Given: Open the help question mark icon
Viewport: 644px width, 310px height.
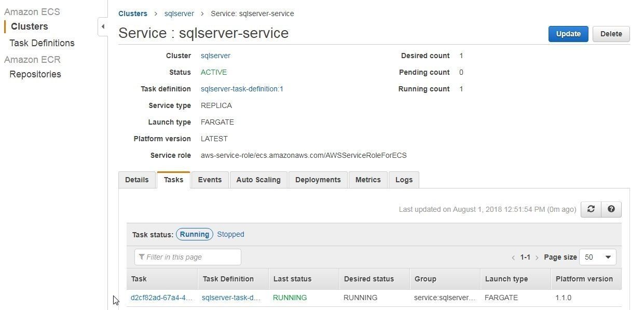Looking at the screenshot, I should [x=611, y=209].
